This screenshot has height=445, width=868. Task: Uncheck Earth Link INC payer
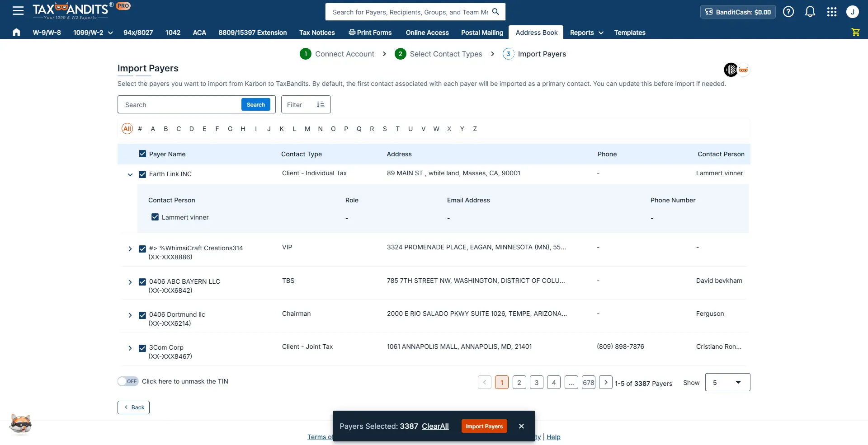(142, 174)
